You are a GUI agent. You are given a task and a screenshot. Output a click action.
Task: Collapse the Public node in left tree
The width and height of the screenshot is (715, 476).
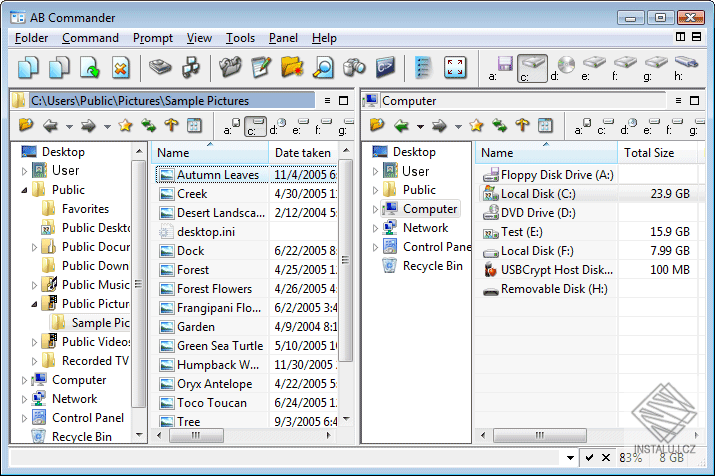24,190
